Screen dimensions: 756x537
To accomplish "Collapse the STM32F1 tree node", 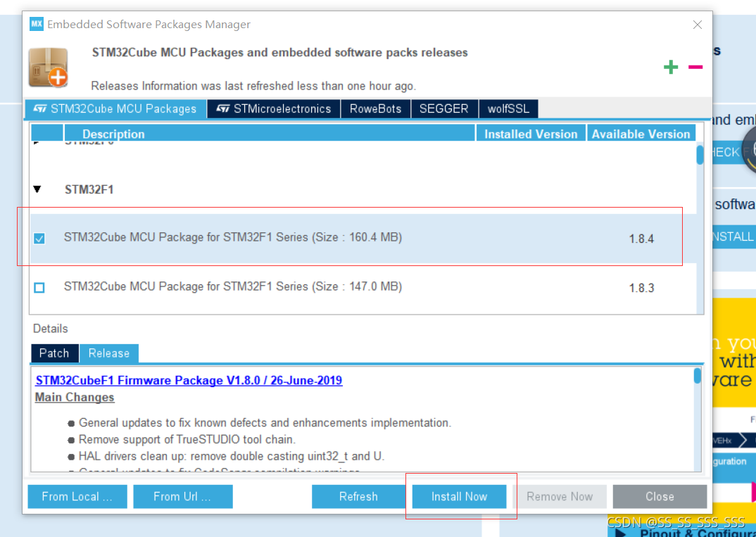I will (37, 189).
